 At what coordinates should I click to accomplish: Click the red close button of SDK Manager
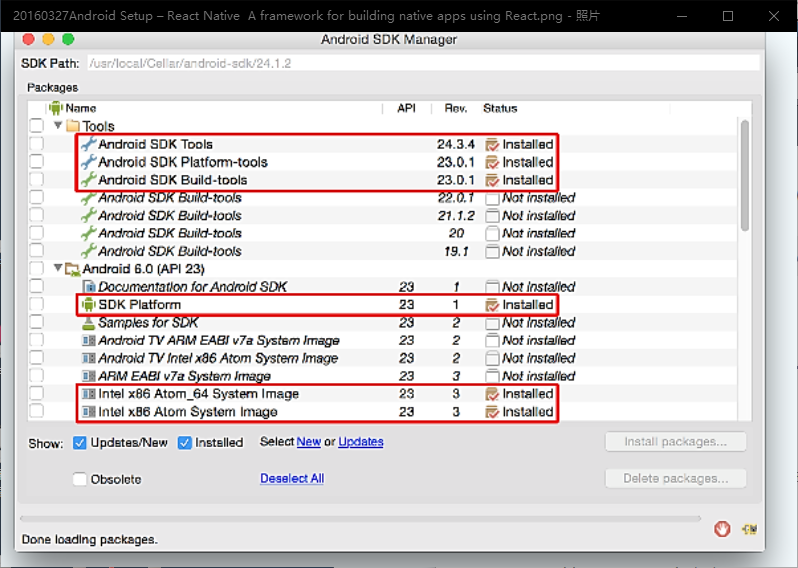(28, 39)
